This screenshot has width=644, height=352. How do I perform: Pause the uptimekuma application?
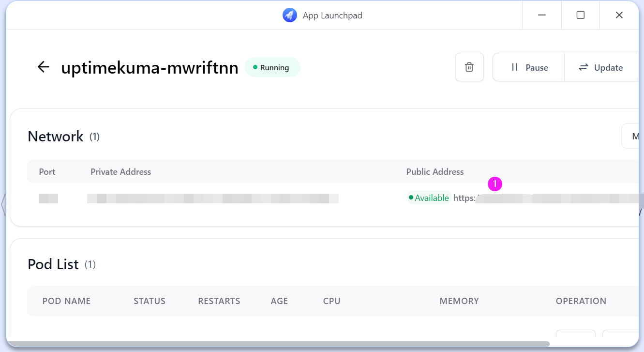tap(529, 67)
